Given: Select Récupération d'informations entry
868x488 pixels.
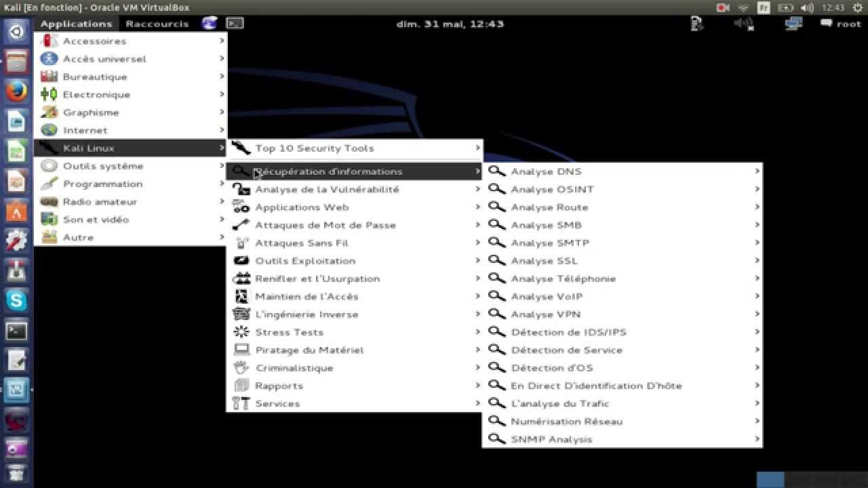Looking at the screenshot, I should [x=355, y=171].
